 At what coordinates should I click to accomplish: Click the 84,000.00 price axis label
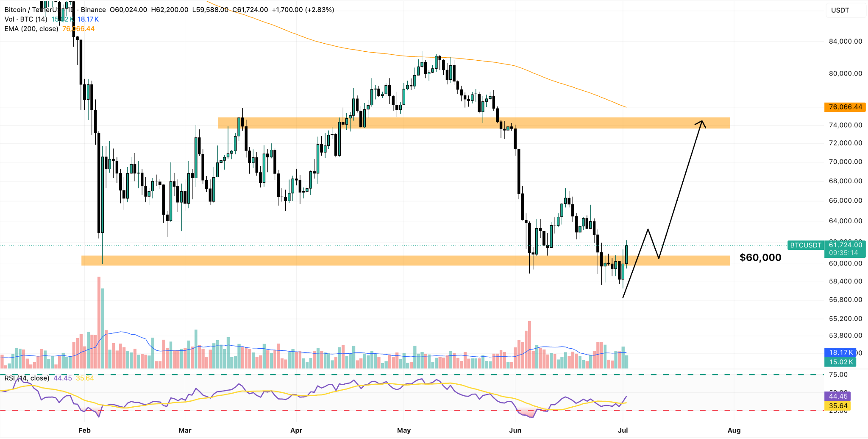pos(846,41)
